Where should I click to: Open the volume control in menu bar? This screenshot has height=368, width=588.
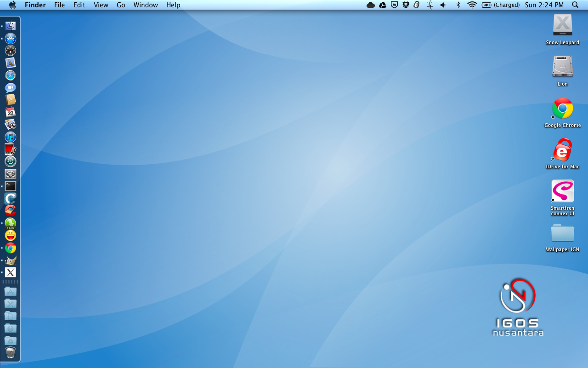(x=443, y=5)
